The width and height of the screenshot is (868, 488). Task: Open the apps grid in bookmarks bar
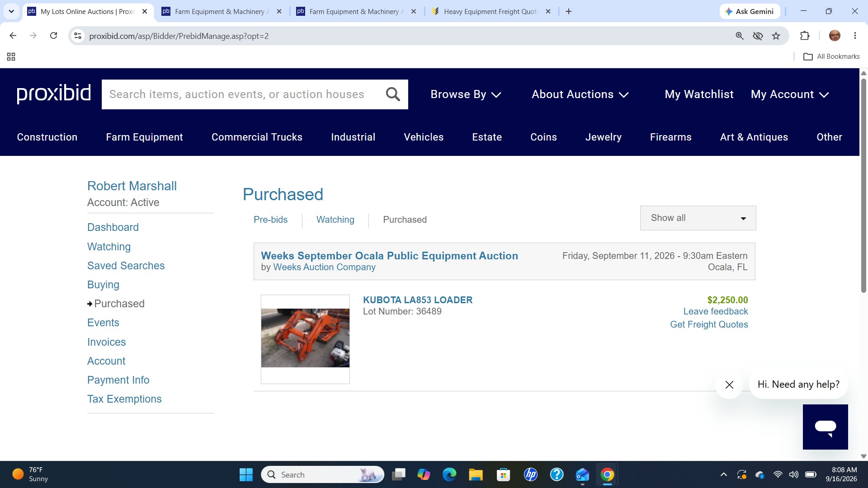click(x=11, y=56)
